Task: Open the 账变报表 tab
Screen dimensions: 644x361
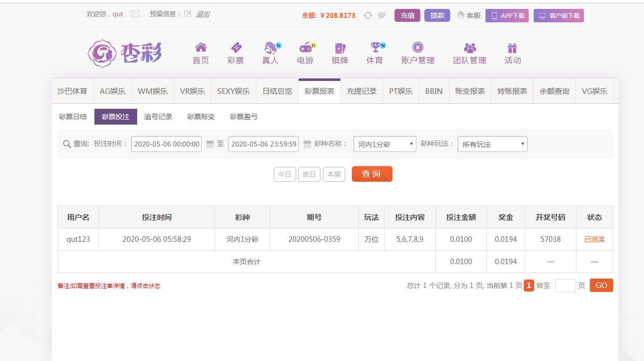Action: tap(470, 91)
